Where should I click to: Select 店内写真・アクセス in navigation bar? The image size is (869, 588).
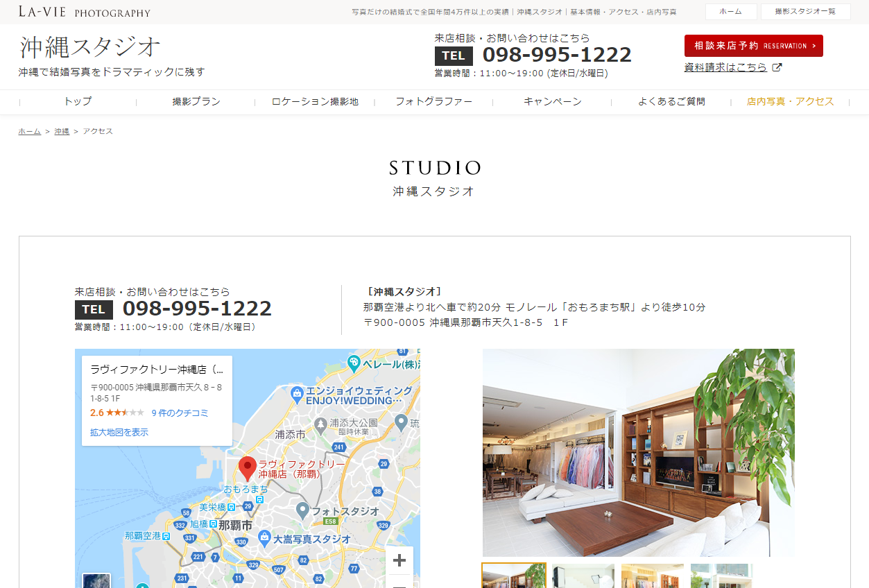tap(790, 101)
